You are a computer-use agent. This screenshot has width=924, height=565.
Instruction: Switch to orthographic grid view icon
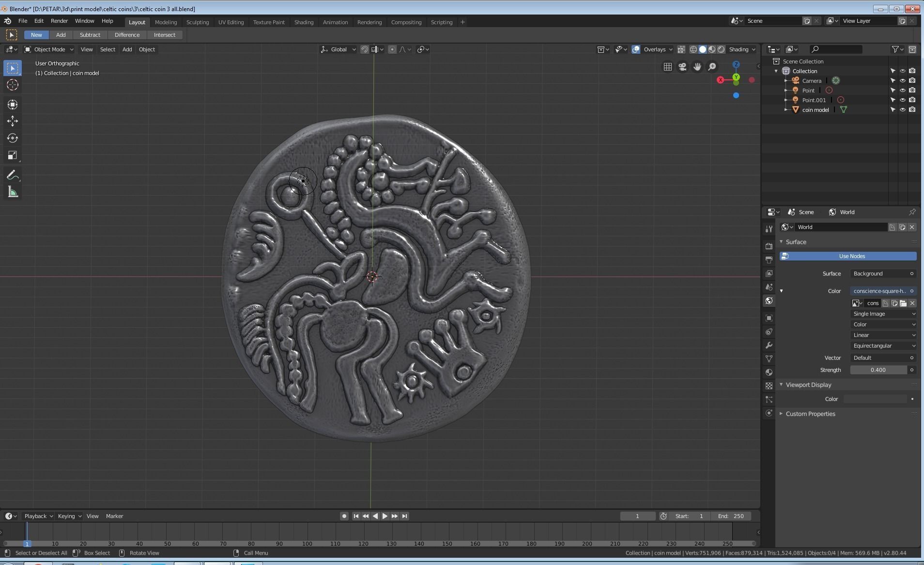(668, 67)
